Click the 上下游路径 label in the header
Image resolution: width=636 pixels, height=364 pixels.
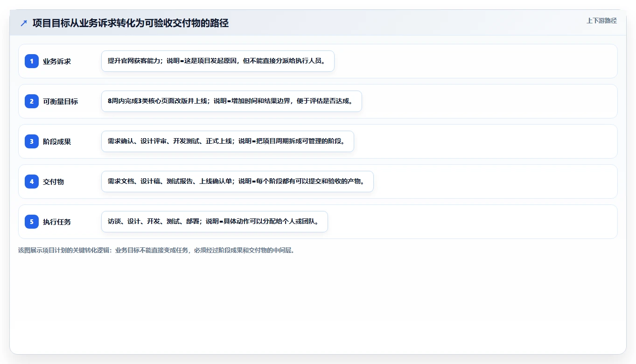pyautogui.click(x=601, y=21)
